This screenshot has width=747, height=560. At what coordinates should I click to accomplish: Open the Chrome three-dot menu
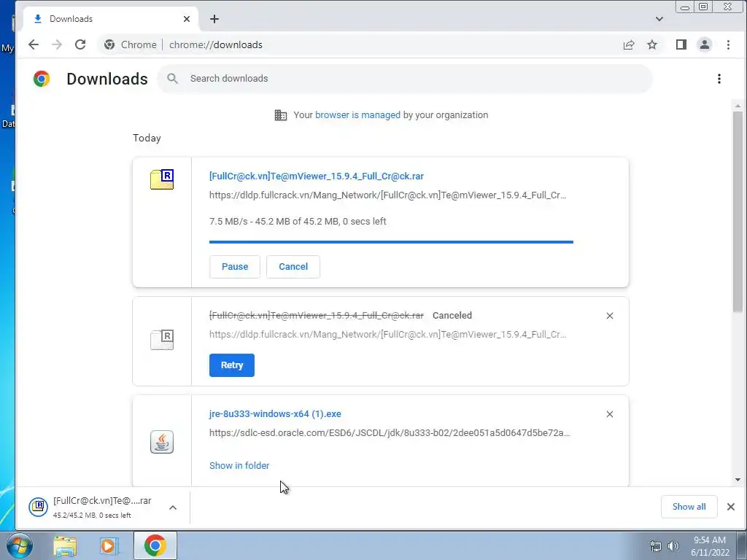728,44
